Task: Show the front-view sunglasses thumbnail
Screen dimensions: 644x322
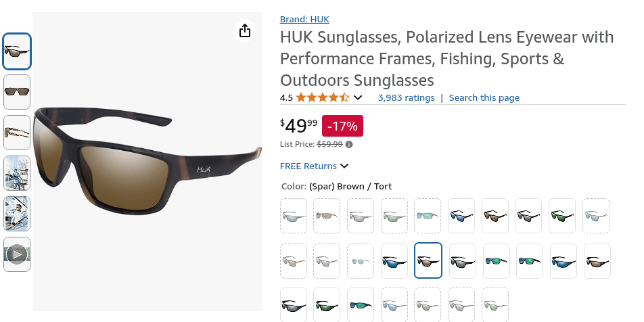Action: pos(17,92)
